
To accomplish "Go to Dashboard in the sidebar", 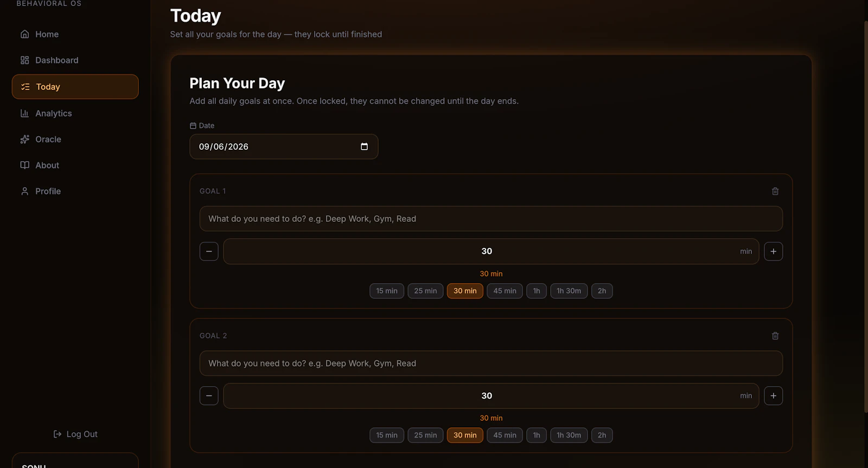I will click(75, 60).
